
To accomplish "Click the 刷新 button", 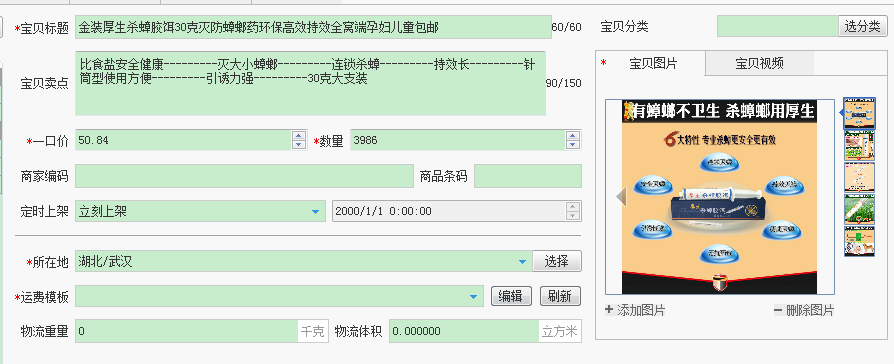I will (x=560, y=296).
